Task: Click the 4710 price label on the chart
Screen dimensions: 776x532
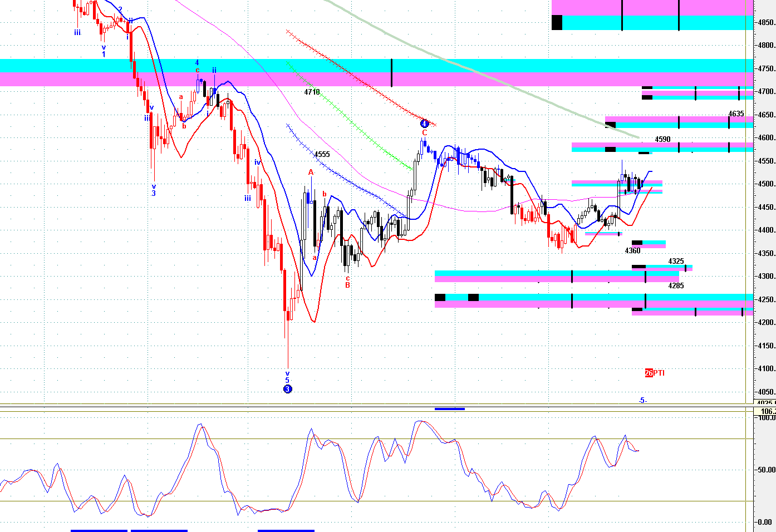Action: (x=312, y=92)
